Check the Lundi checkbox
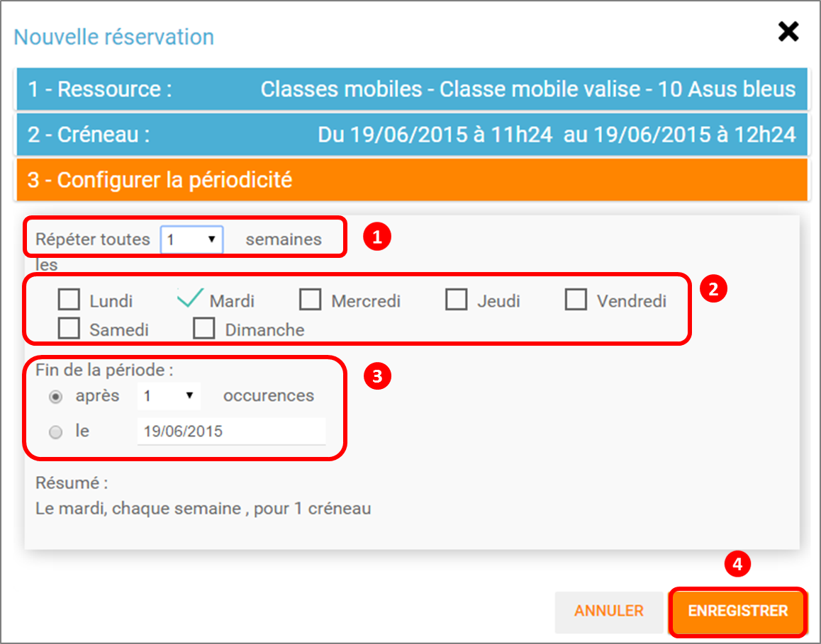Viewport: 821px width, 644px height. [x=69, y=300]
